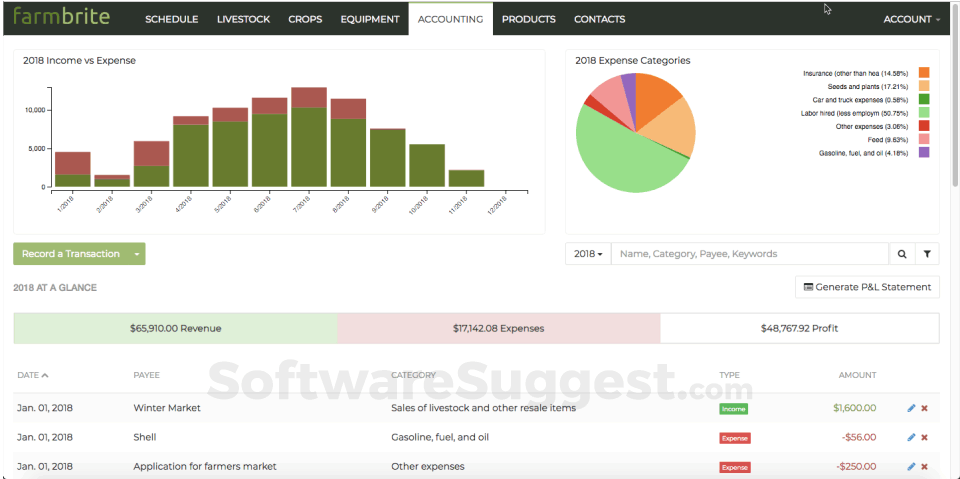Click the Other expenses red legend swatch
Image resolution: width=960 pixels, height=479 pixels.
[924, 126]
